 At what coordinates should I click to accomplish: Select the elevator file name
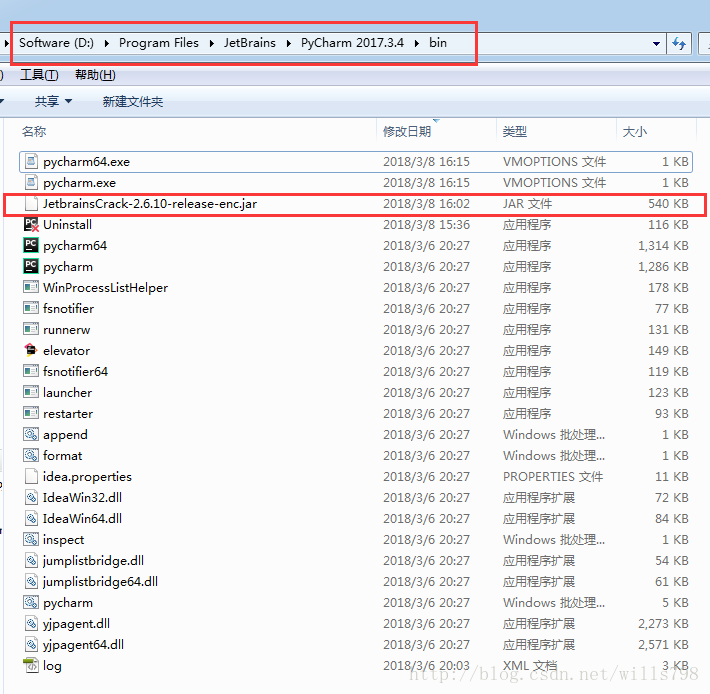(x=67, y=351)
